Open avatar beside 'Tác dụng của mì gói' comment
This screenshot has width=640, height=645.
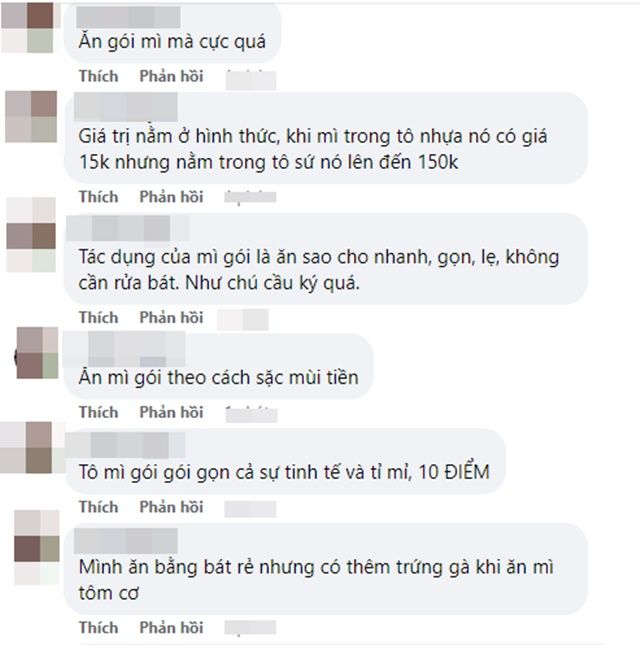pos(31,234)
